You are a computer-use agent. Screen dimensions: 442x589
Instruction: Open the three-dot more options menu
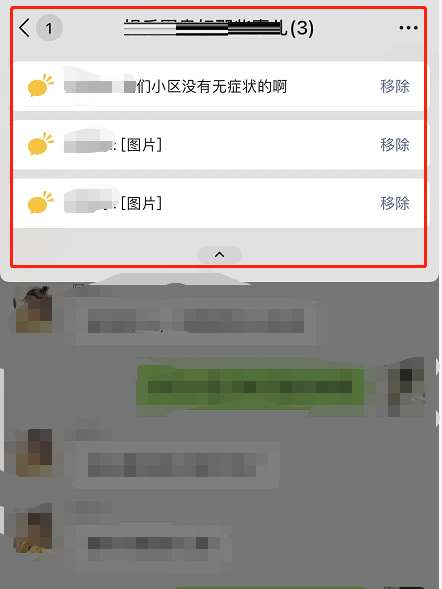409,28
